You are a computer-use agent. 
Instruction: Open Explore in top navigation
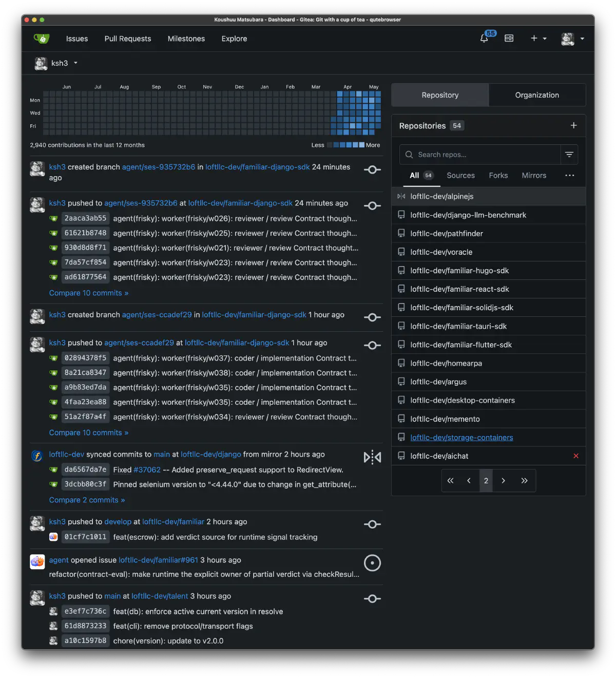tap(234, 39)
